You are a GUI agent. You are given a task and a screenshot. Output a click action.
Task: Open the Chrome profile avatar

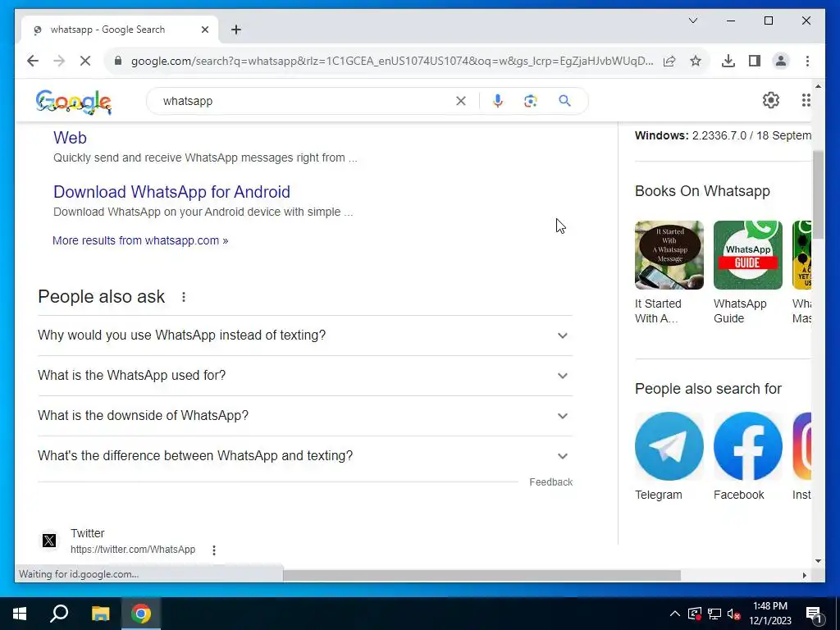tap(781, 61)
